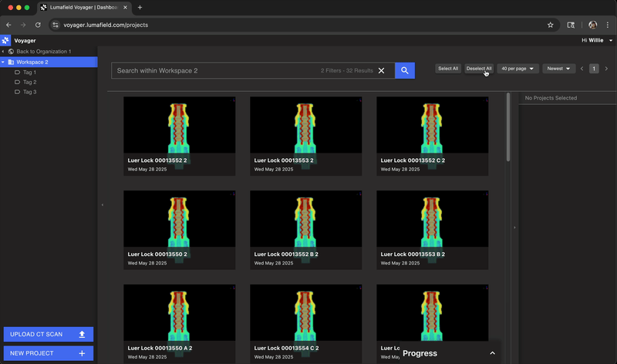The width and height of the screenshot is (617, 364).
Task: Select Tag 1 in the sidebar
Action: [x=29, y=72]
